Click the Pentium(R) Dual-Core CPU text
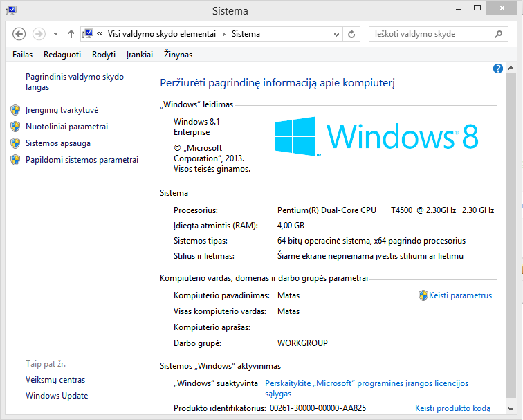The width and height of the screenshot is (523, 420). 327,210
